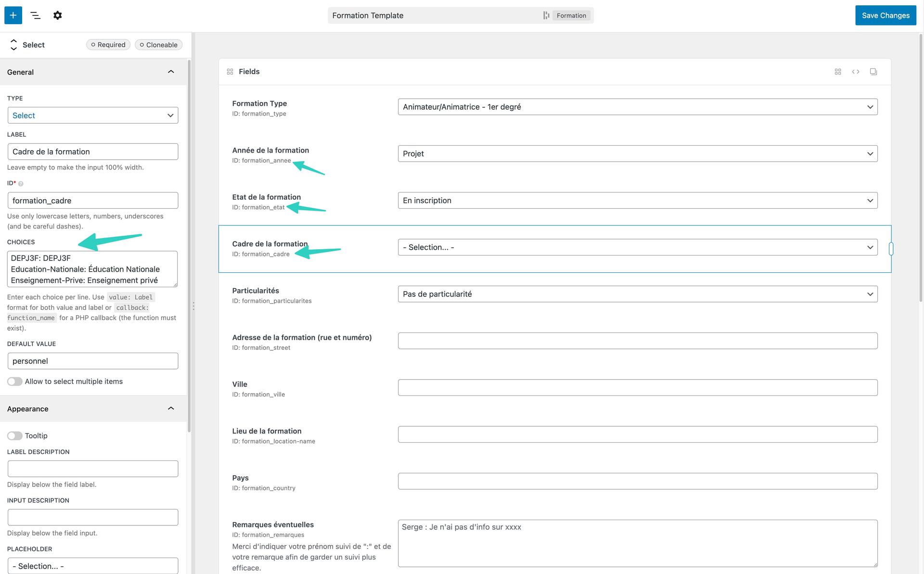Collapse the General section
924x574 pixels.
tap(171, 72)
